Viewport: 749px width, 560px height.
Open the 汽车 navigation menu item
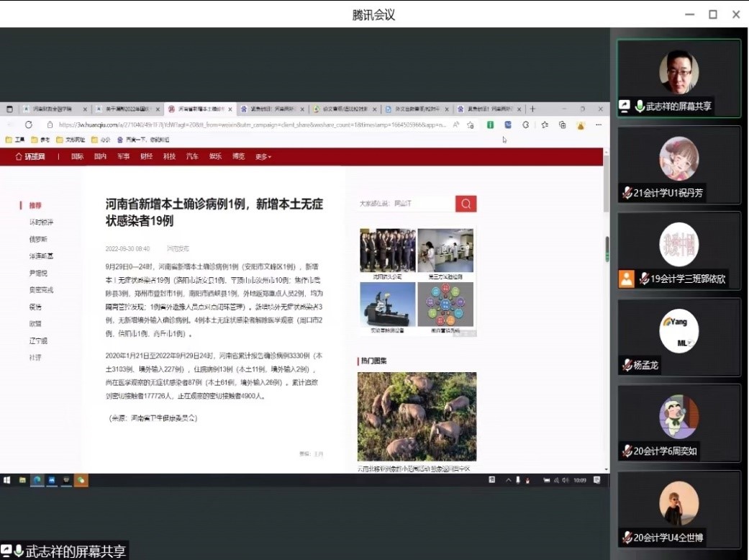[x=192, y=156]
